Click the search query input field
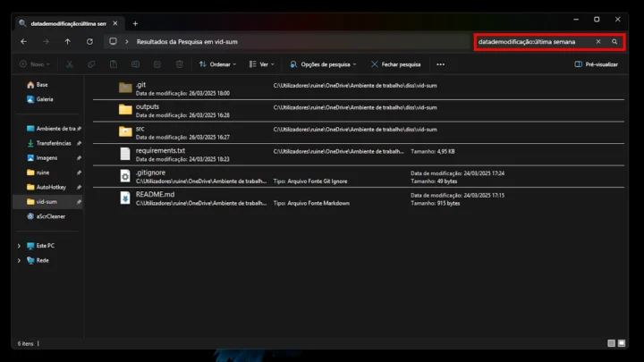Screen dimensions: 644x362 pyautogui.click(x=534, y=41)
